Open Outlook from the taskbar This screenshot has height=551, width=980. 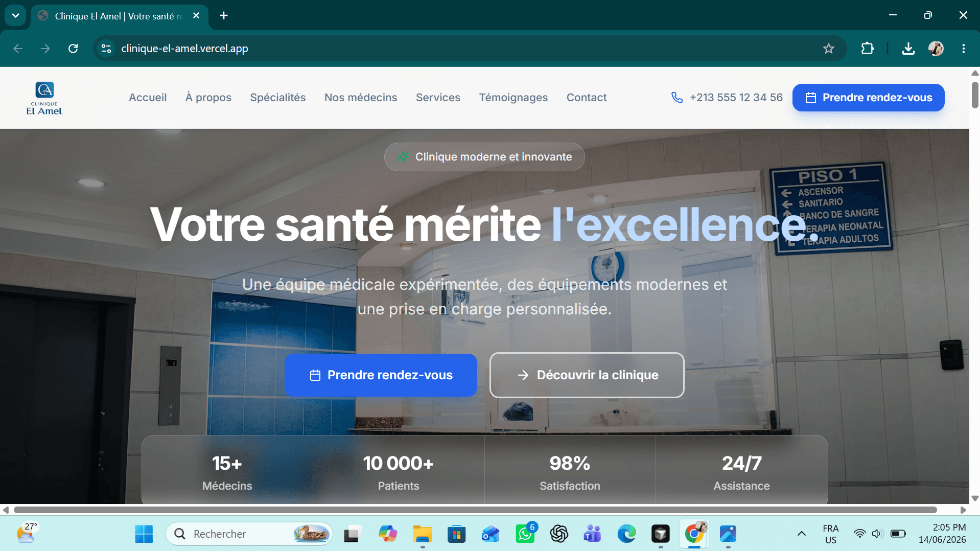pyautogui.click(x=491, y=534)
